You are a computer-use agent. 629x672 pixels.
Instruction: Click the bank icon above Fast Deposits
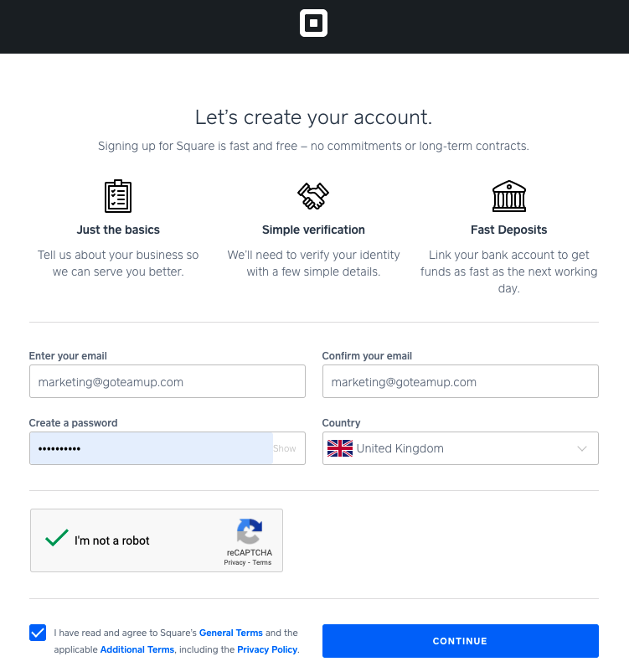tap(508, 195)
